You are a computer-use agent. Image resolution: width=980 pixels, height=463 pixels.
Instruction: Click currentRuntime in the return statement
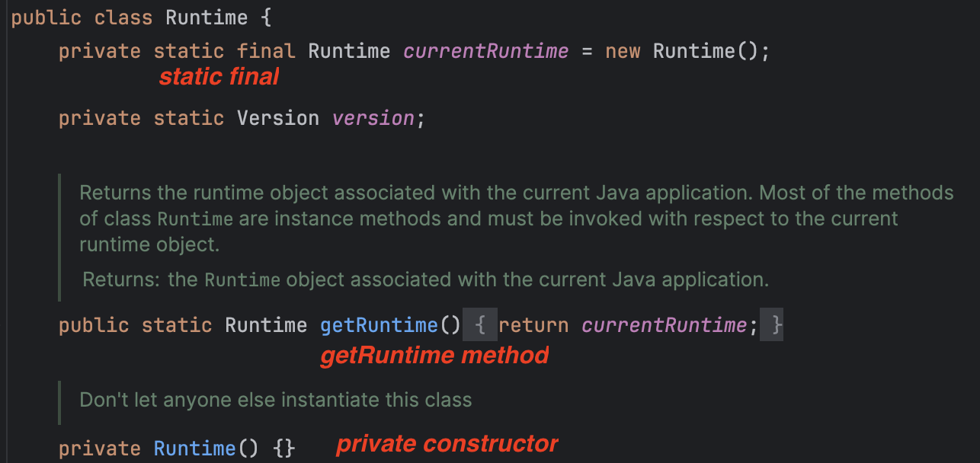(x=664, y=326)
